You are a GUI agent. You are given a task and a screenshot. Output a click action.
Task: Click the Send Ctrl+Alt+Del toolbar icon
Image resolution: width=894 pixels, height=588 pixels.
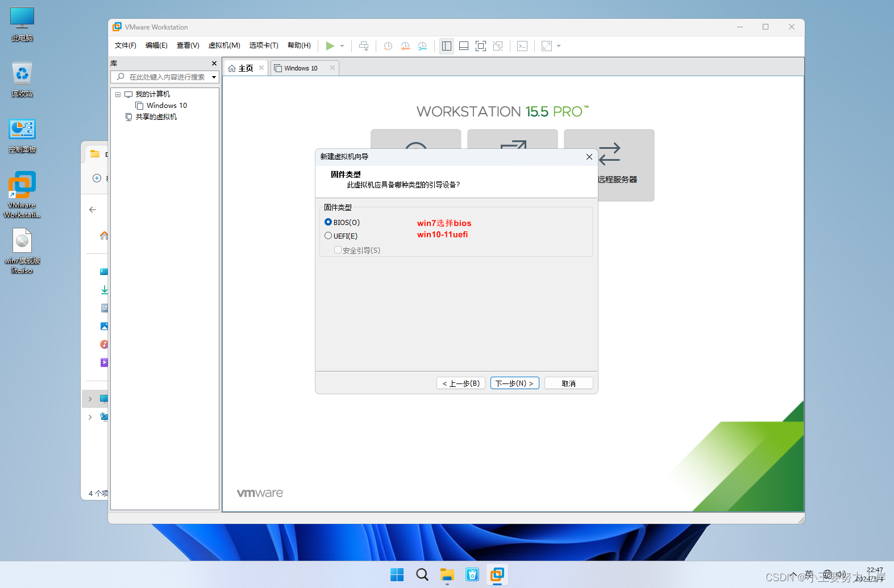click(364, 46)
